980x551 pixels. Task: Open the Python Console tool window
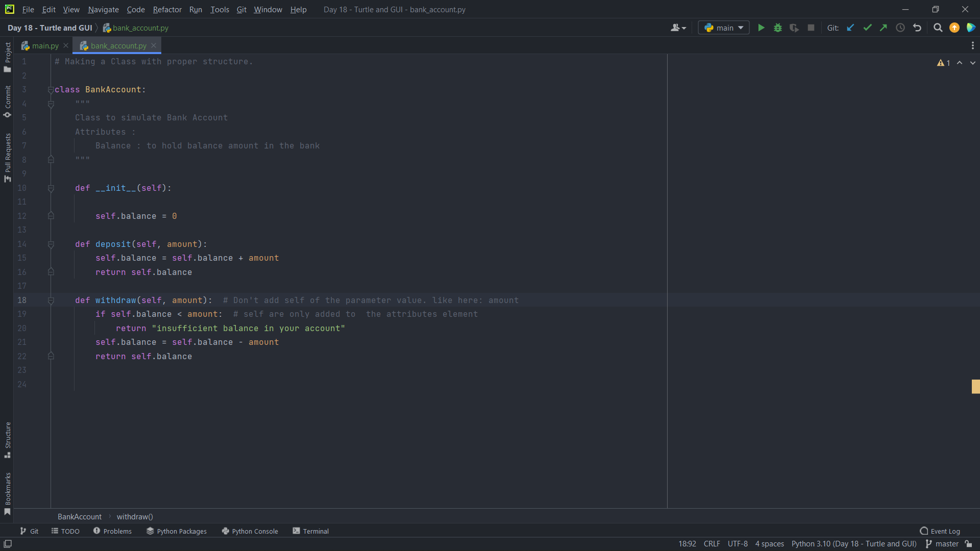click(250, 531)
